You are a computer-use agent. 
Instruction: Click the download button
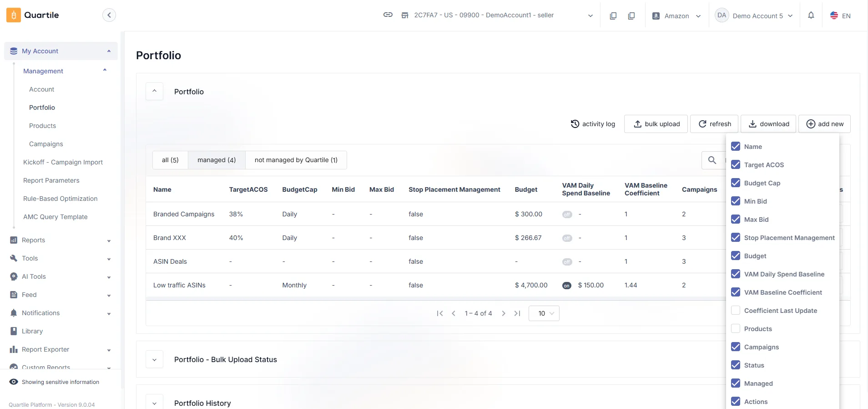769,124
